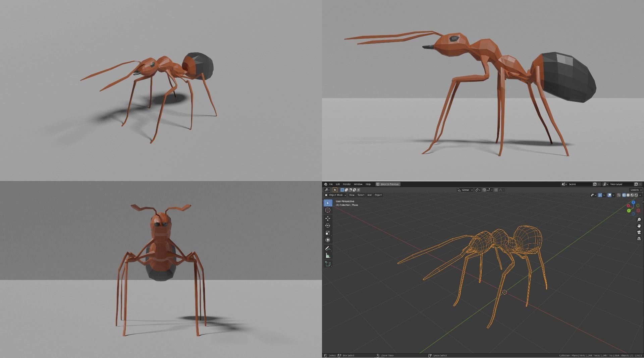Select the Move tool in the toolbar
The image size is (644, 358).
328,218
